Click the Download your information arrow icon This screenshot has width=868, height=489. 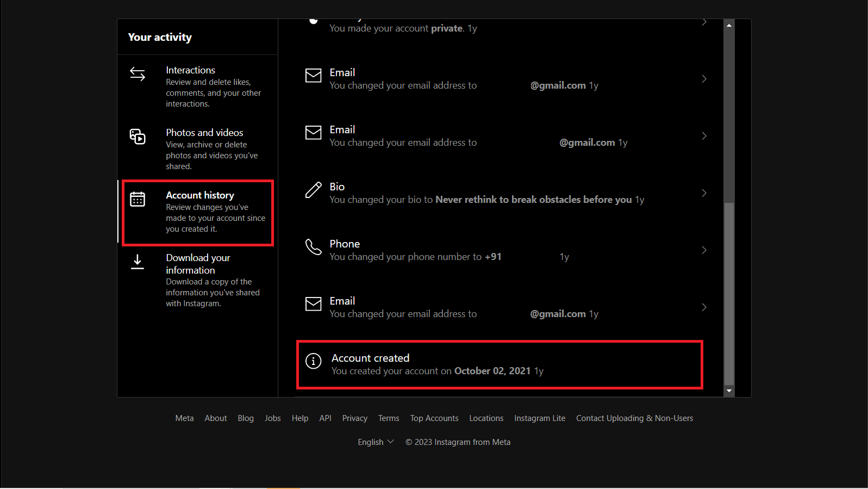[x=138, y=262]
